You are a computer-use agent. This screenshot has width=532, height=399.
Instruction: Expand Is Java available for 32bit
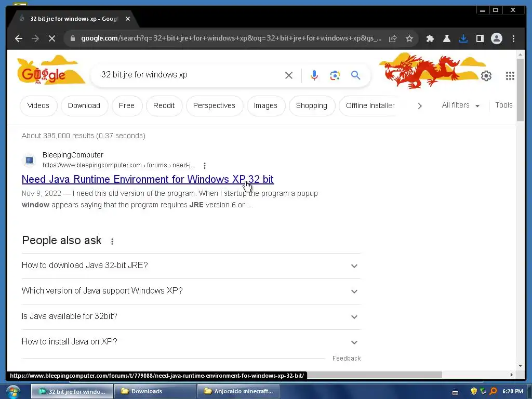pos(191,316)
